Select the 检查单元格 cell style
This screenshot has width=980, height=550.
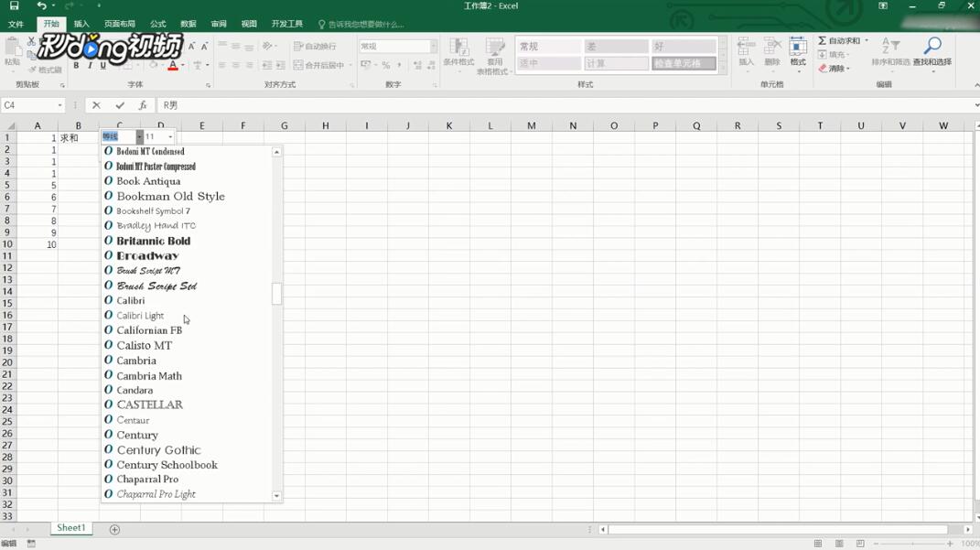684,63
